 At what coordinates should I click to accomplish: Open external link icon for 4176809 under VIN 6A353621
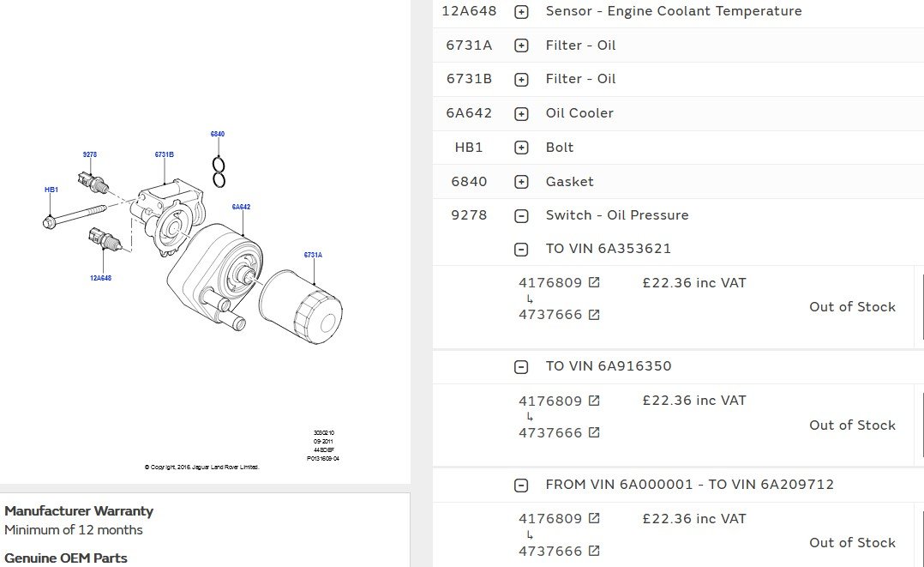click(594, 282)
